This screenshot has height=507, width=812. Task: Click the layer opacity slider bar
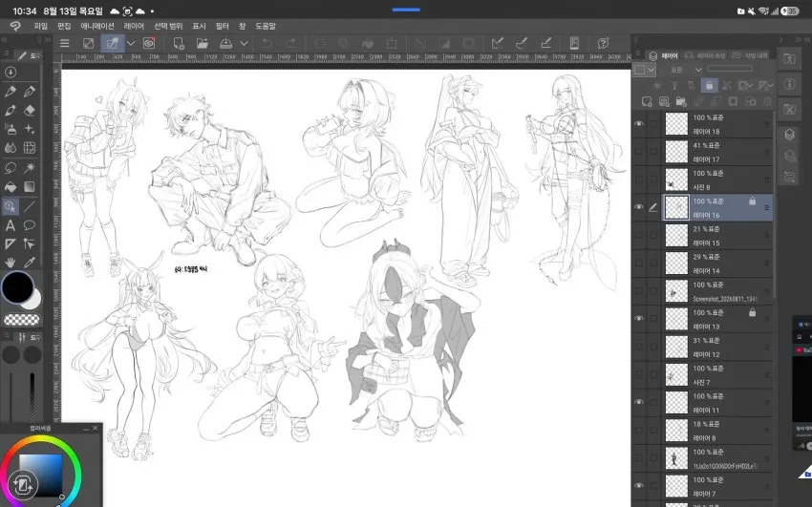click(x=730, y=69)
